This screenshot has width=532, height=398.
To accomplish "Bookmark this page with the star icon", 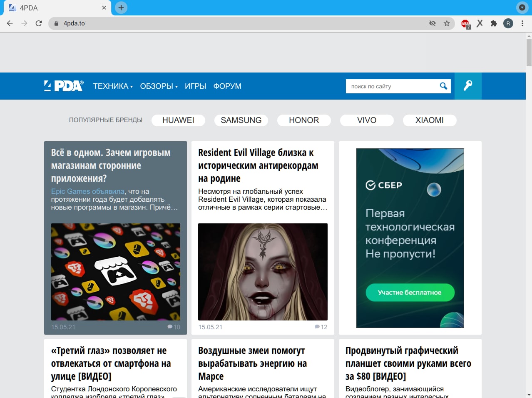I will 447,23.
